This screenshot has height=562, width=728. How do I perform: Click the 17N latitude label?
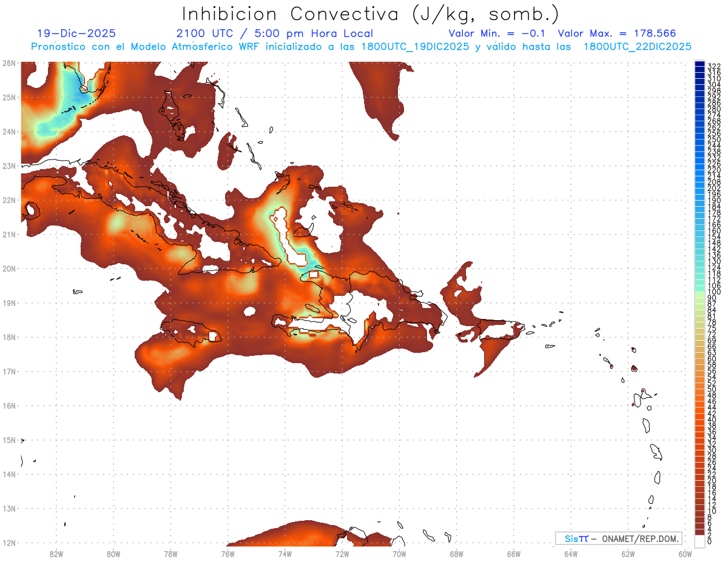click(x=9, y=371)
